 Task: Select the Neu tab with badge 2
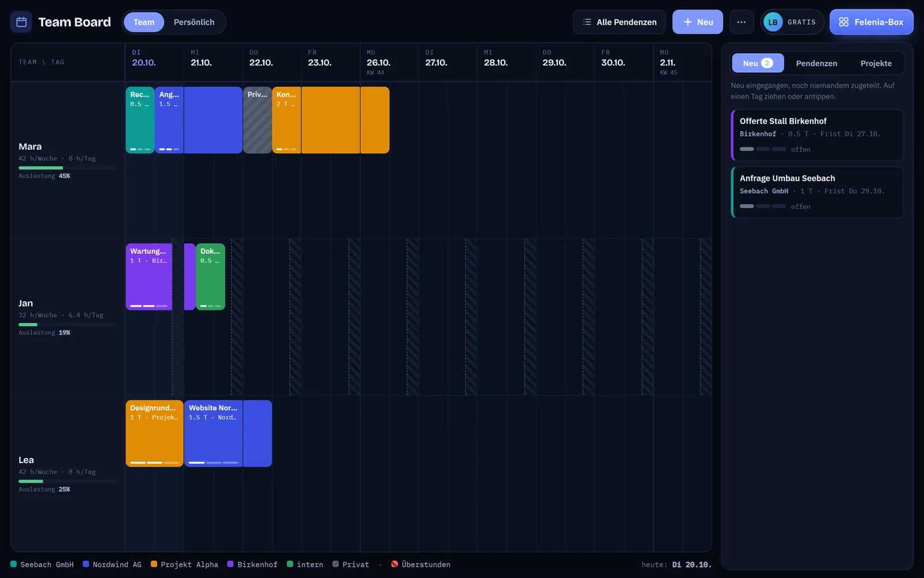(758, 63)
